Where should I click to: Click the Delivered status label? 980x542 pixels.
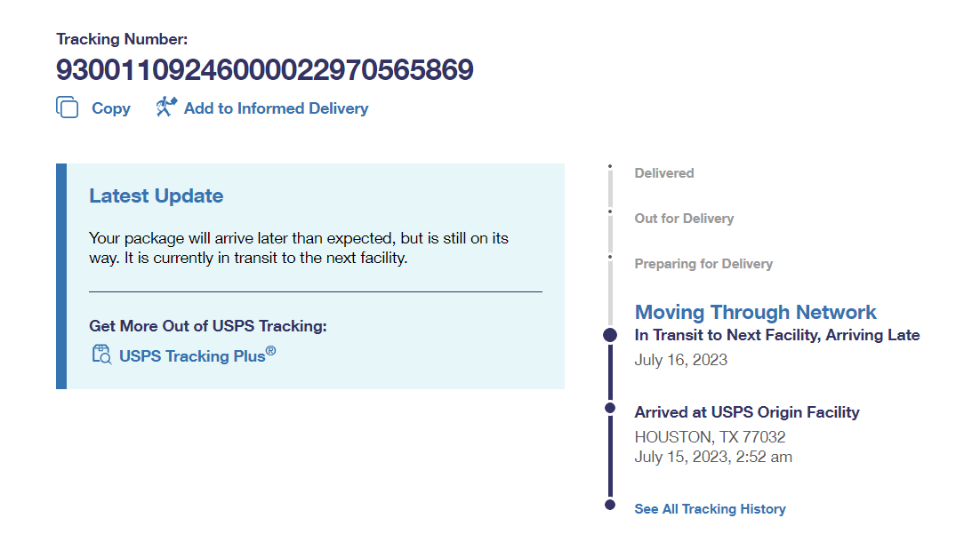pos(664,173)
